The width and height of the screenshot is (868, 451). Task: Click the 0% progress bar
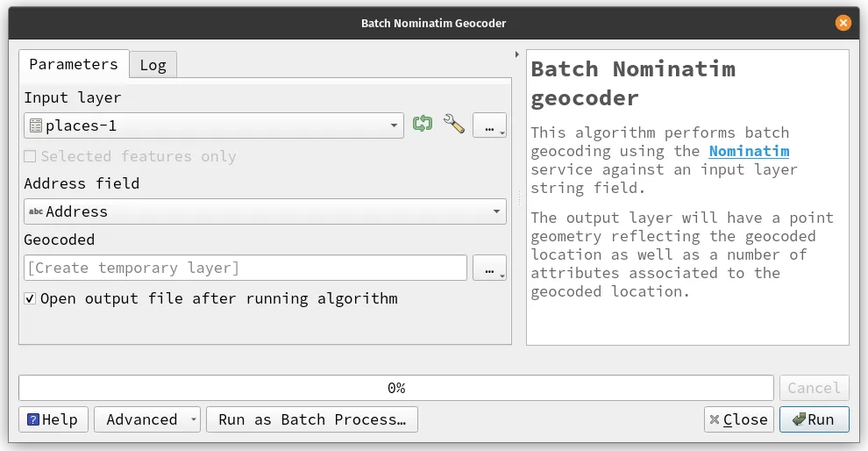(x=396, y=388)
